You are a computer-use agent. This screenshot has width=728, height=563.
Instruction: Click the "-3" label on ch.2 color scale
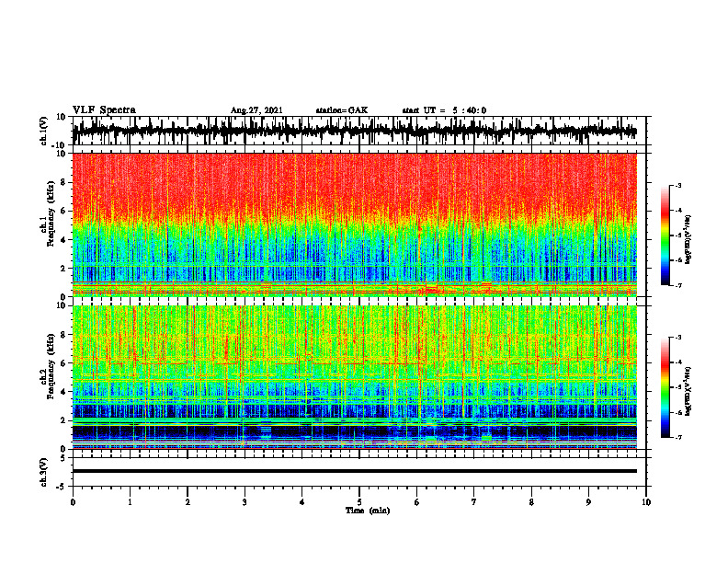pyautogui.click(x=678, y=338)
